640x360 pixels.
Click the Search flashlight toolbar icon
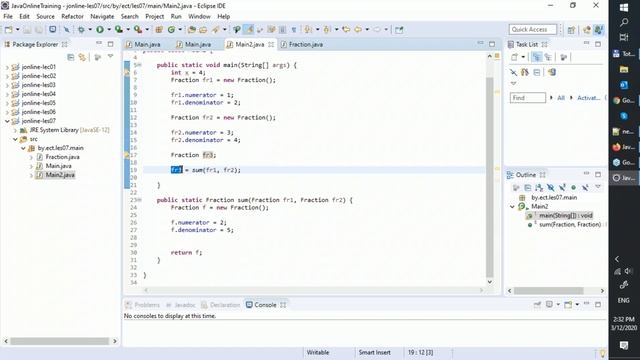click(x=216, y=30)
